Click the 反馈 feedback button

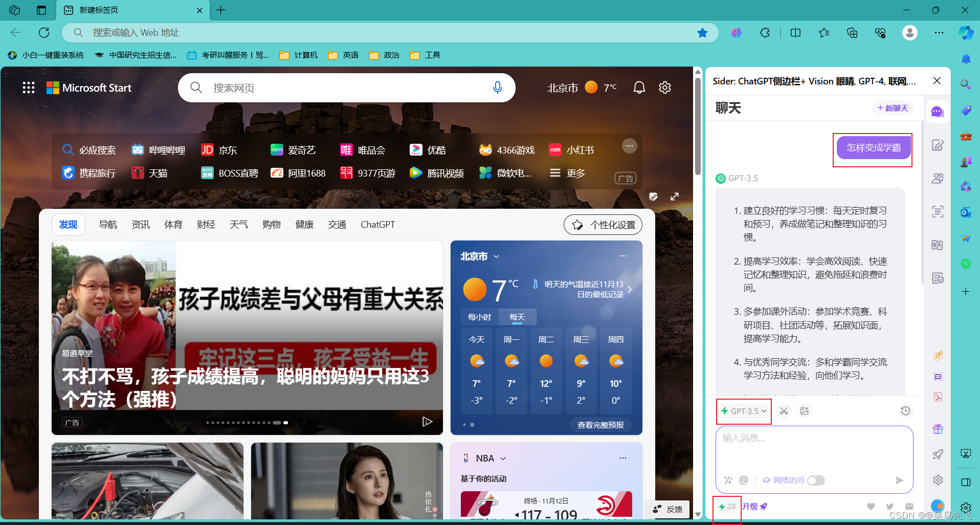pos(667,509)
